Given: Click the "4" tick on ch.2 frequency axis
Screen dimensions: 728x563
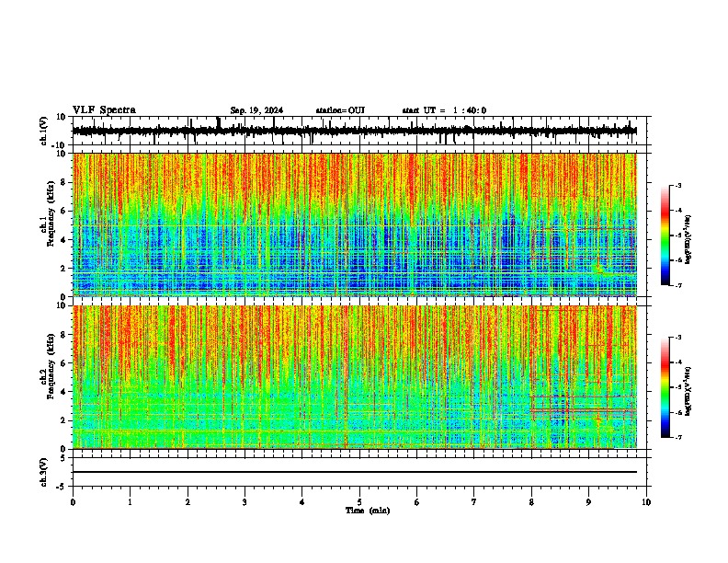Looking at the screenshot, I should [64, 392].
